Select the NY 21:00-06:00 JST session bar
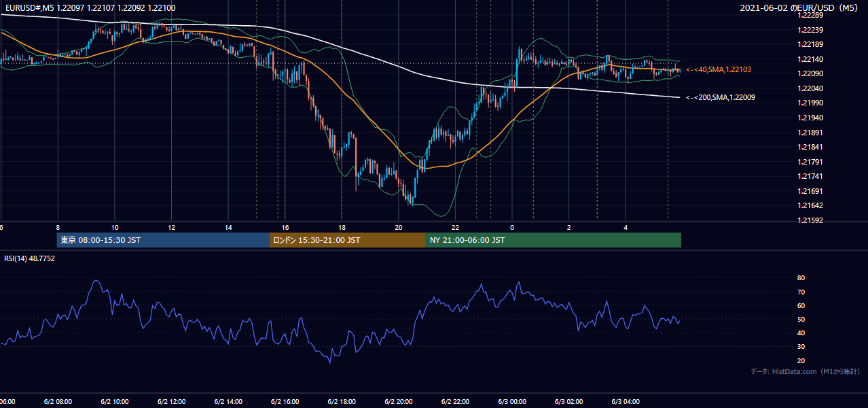 pos(554,240)
